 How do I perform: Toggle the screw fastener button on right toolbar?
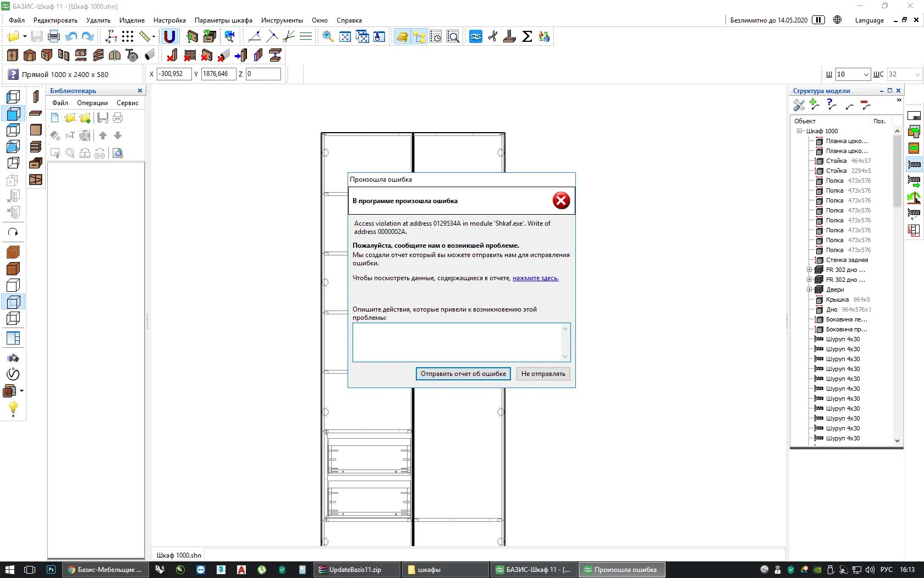pos(914,164)
